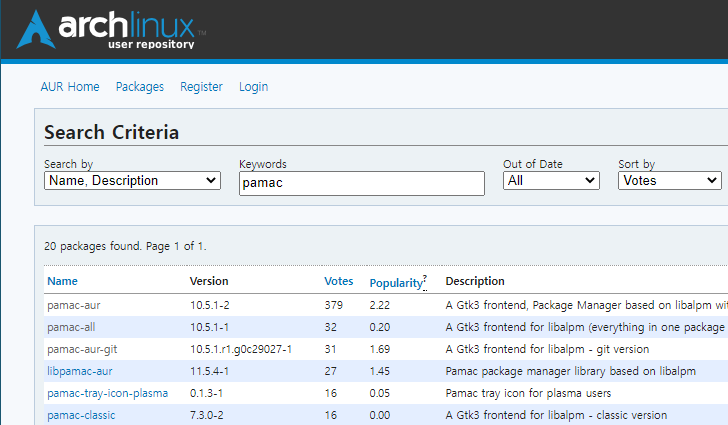
Task: Open the pamac-classic package
Action: (x=81, y=415)
